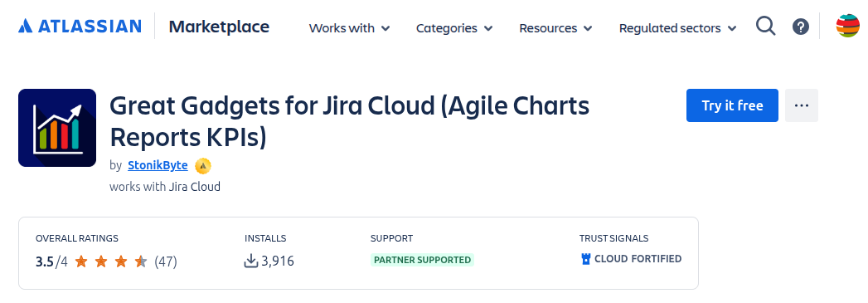Click the Great Gadgets app logo
Viewport: 868px width, 303px height.
point(57,128)
